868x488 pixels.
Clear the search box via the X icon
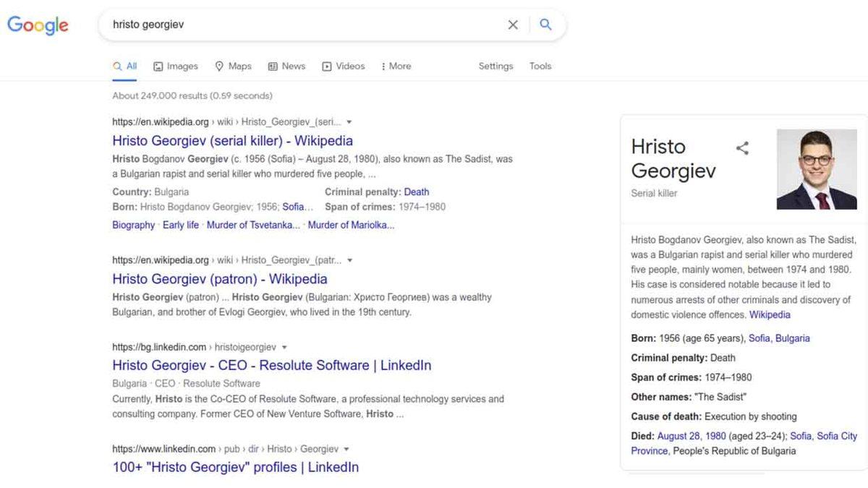[x=513, y=24]
